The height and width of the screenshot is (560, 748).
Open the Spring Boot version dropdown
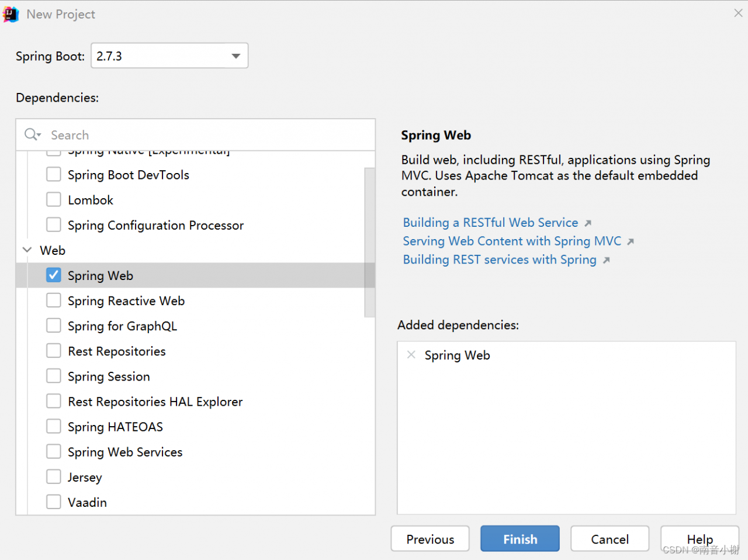(169, 56)
